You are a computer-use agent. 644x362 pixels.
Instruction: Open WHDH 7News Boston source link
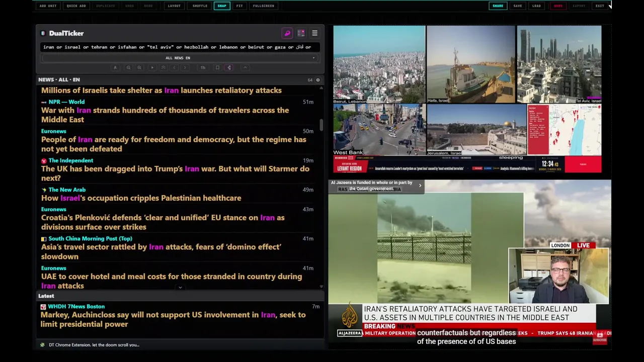(76, 307)
